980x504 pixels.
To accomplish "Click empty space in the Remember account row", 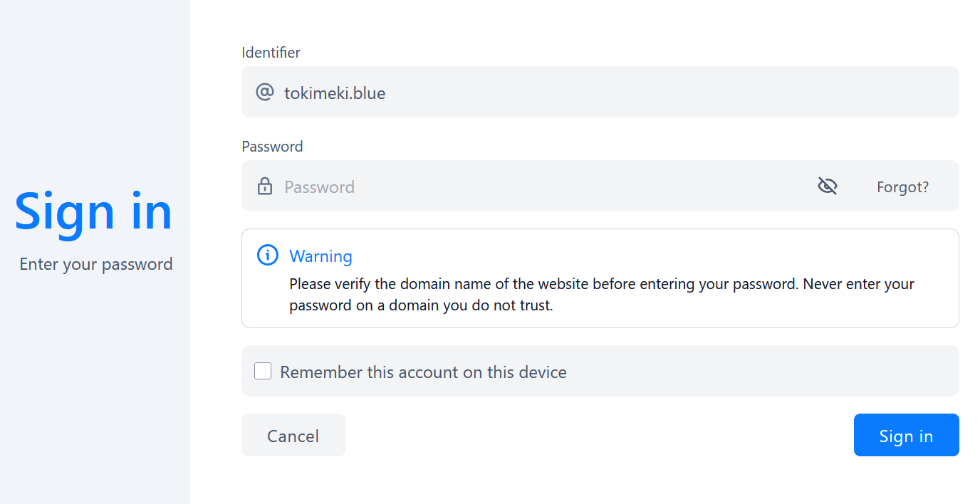I will (x=762, y=371).
